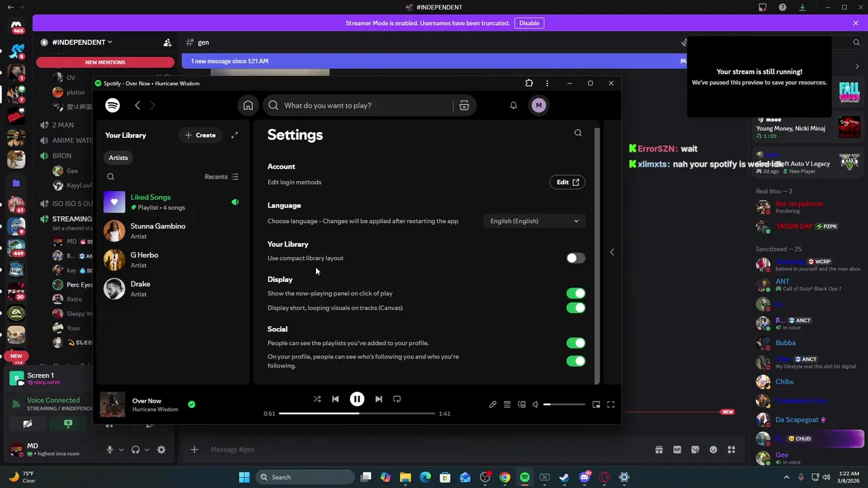Jump to NEW MENTIONS in Discord
Viewport: 868px width, 488px height.
(x=105, y=62)
